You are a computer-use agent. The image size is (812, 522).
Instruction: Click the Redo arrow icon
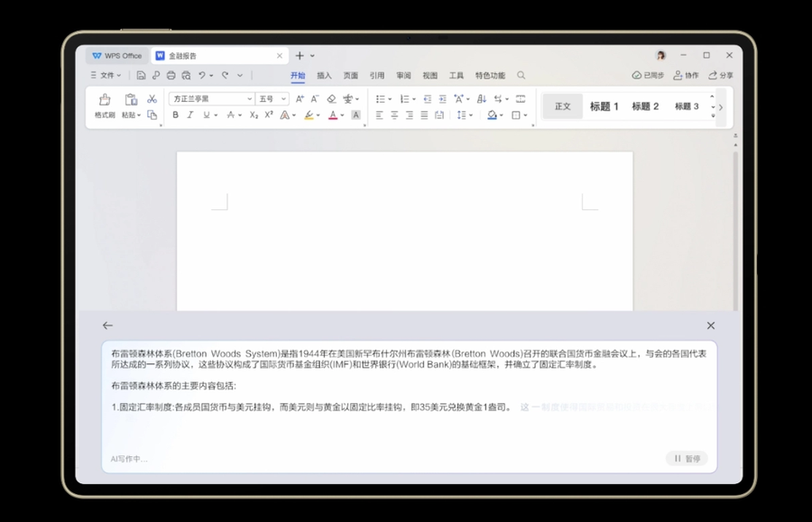tap(226, 76)
